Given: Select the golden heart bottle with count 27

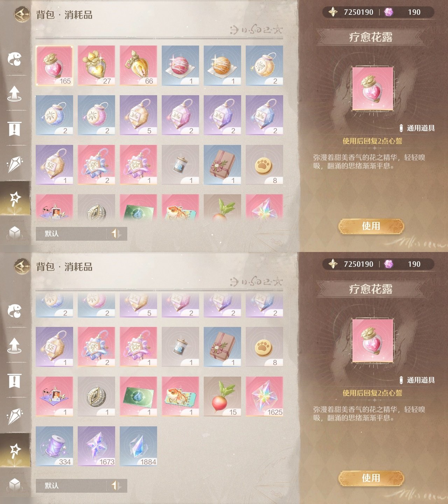Looking at the screenshot, I should [96, 65].
